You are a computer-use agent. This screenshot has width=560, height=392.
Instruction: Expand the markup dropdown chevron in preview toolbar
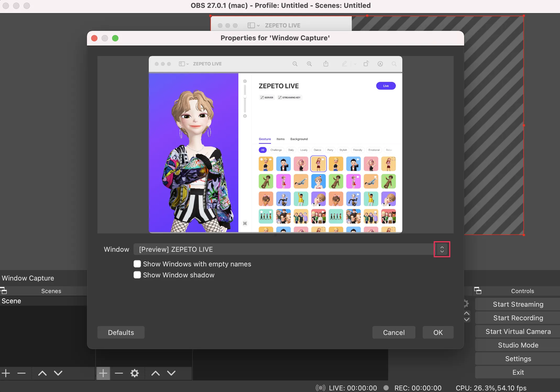(355, 64)
